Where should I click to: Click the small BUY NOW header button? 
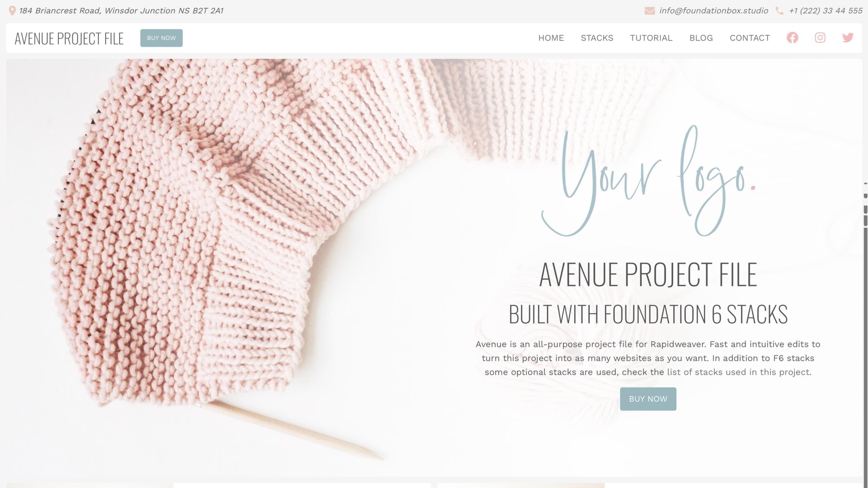162,38
